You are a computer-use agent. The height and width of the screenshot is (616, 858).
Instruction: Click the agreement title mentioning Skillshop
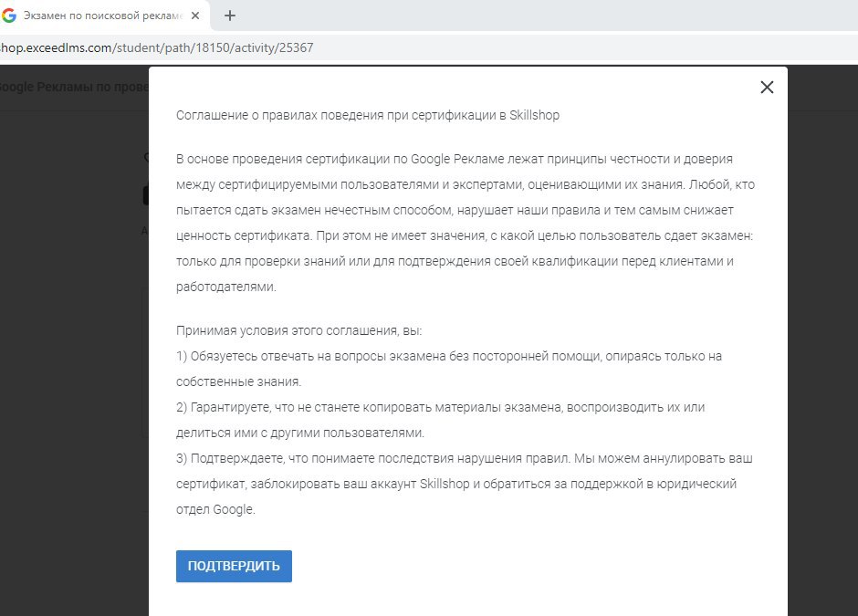click(368, 115)
